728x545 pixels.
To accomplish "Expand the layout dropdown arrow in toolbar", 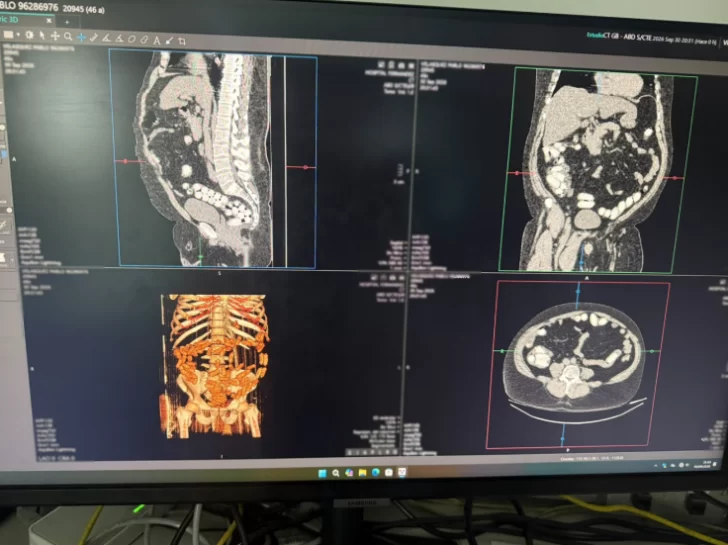I will click(18, 35).
